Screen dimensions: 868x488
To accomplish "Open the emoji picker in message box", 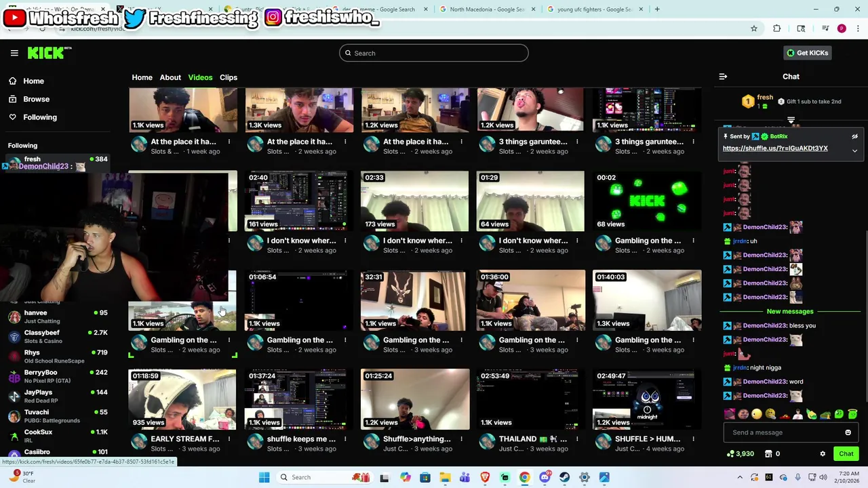I will [x=848, y=432].
